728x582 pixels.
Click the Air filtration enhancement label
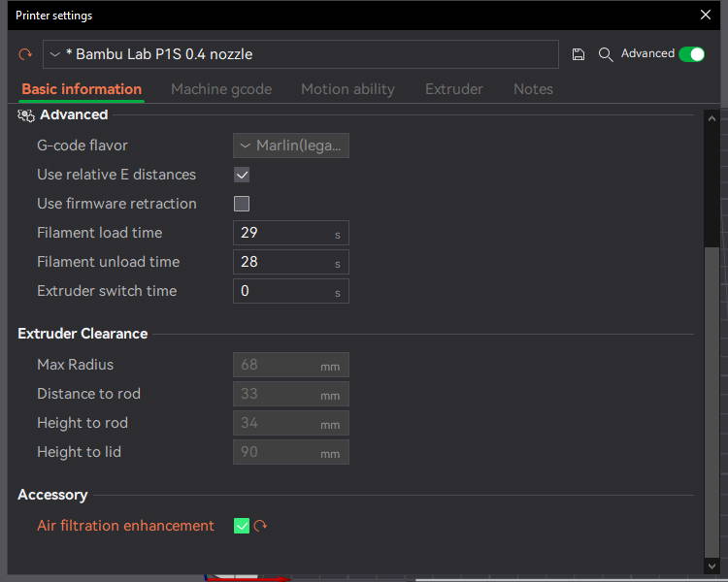[x=125, y=526]
